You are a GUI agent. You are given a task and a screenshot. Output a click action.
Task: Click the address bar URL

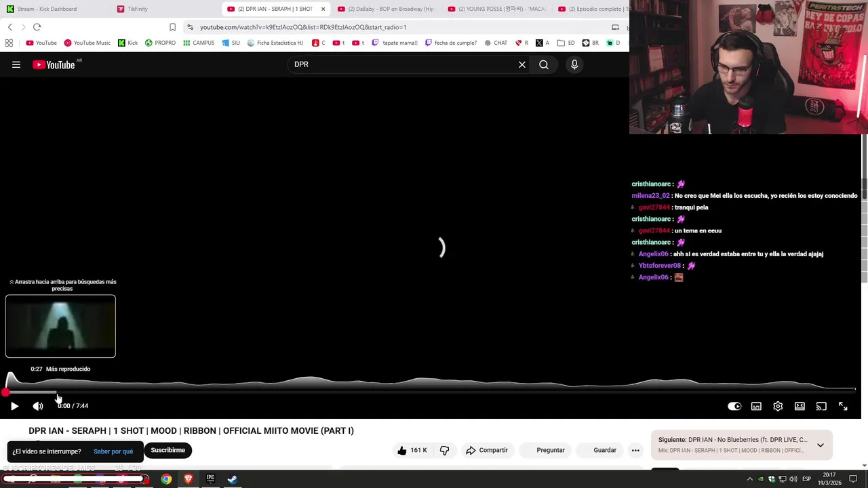coord(303,27)
